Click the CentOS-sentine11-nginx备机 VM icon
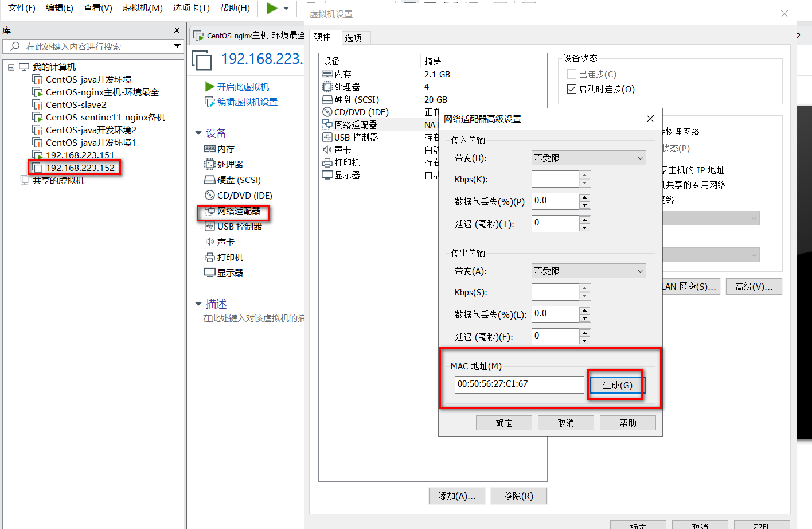This screenshot has height=529, width=812. (38, 117)
